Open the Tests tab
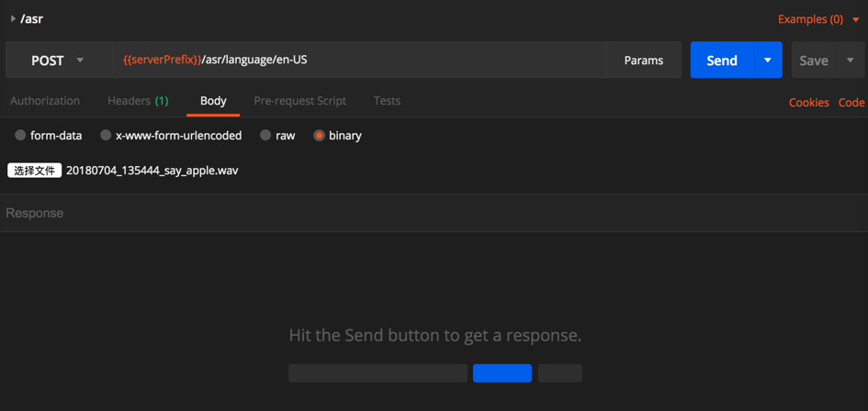The width and height of the screenshot is (868, 411). [387, 101]
